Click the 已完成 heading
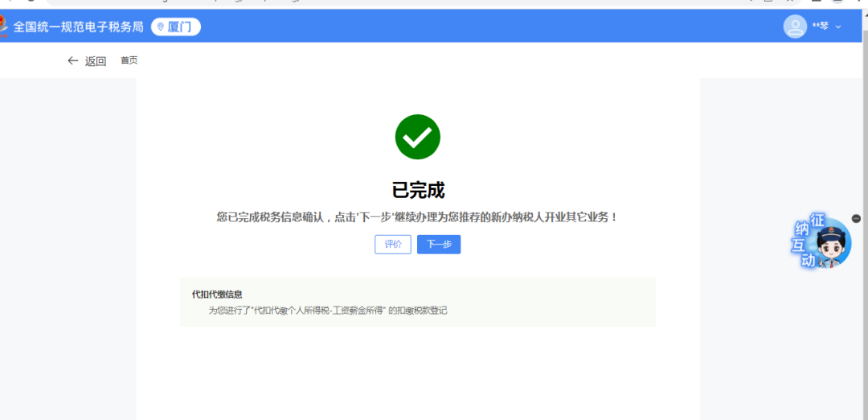Image resolution: width=868 pixels, height=420 pixels. pyautogui.click(x=418, y=190)
